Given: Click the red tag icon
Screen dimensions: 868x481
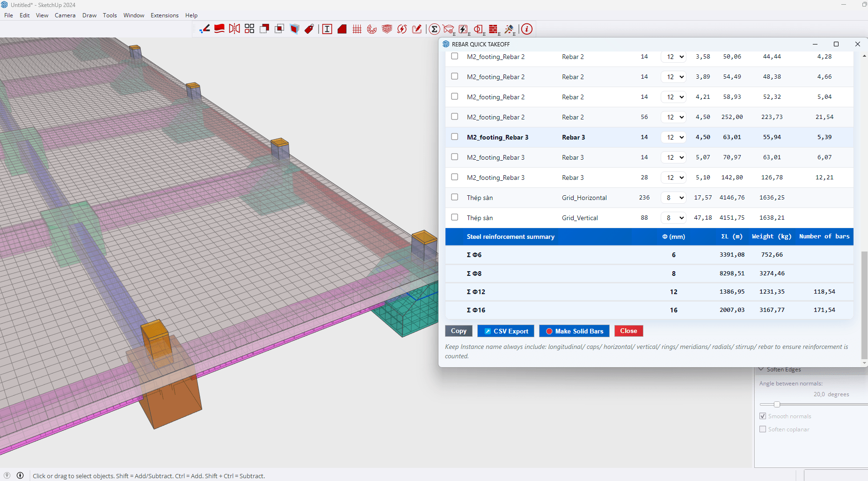Looking at the screenshot, I should (309, 29).
